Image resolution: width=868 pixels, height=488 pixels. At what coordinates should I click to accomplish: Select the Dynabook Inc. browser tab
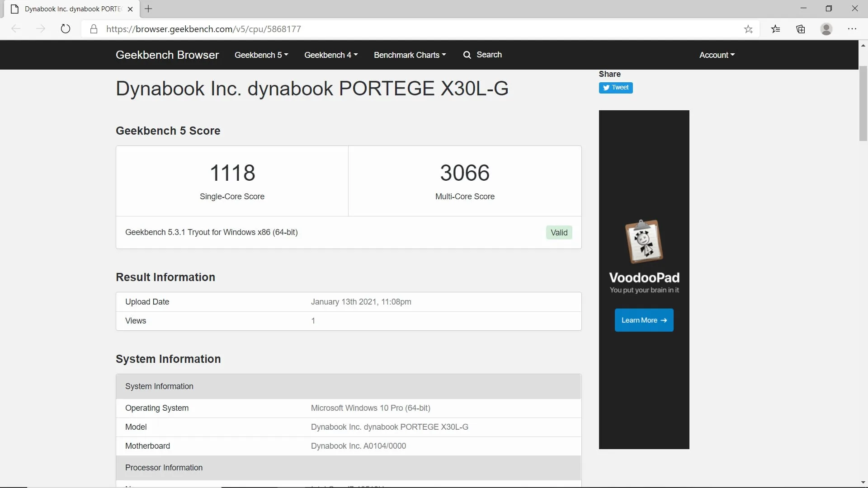pos(72,9)
